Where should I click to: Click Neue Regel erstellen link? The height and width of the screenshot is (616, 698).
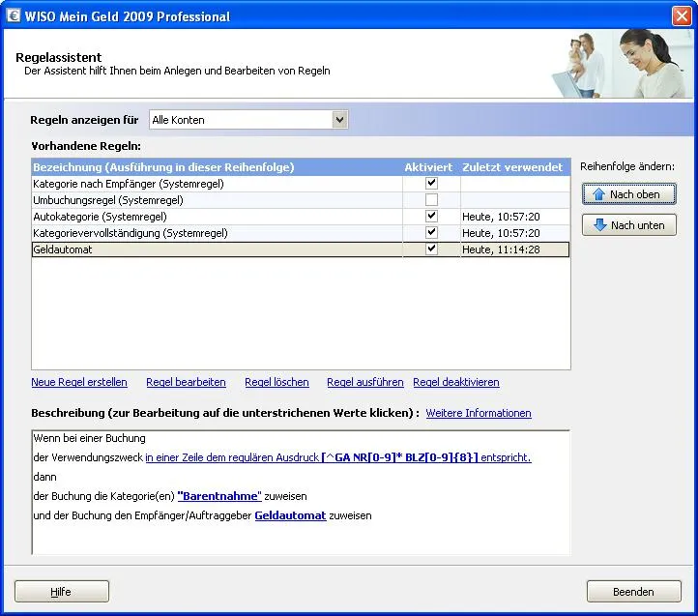tap(79, 382)
